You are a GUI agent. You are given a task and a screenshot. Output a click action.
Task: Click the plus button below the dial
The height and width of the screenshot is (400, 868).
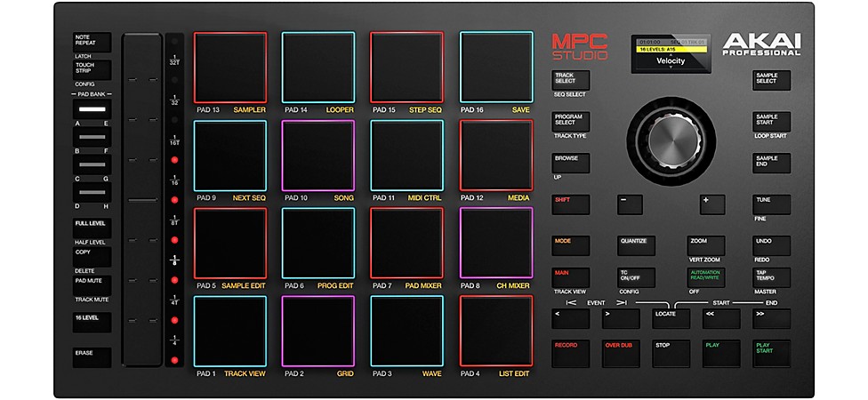coord(712,204)
